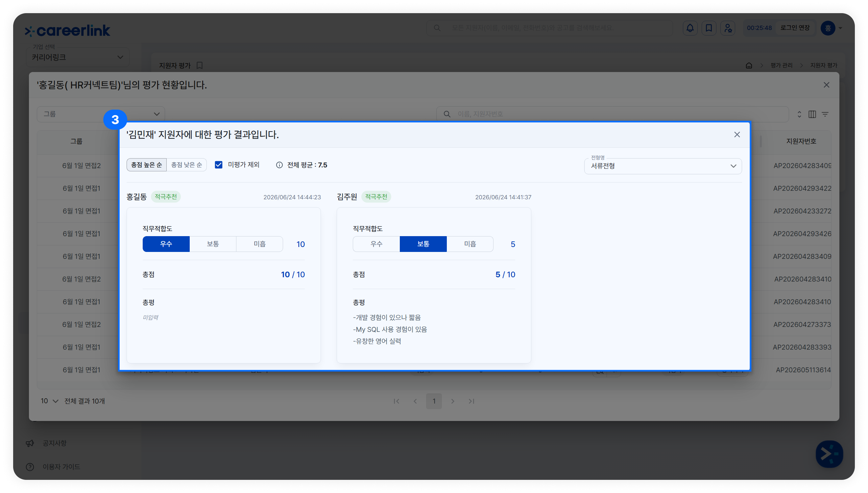The height and width of the screenshot is (493, 868).
Task: Close the 홍길동 평가 현황 dialog
Action: tap(826, 85)
